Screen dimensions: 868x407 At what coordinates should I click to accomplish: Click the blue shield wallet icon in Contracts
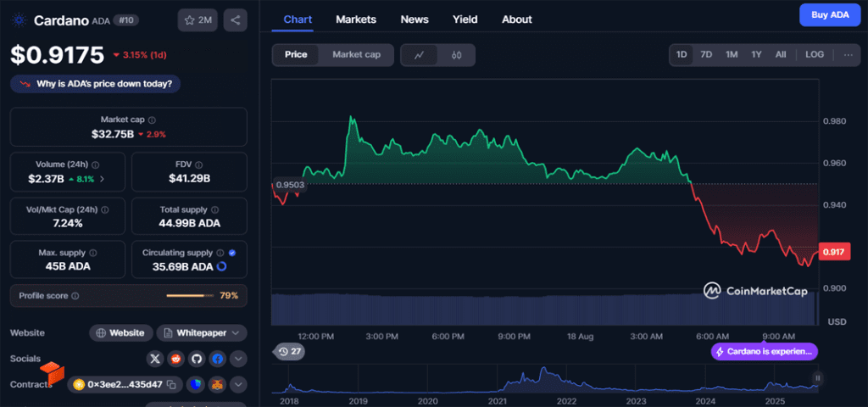point(196,384)
